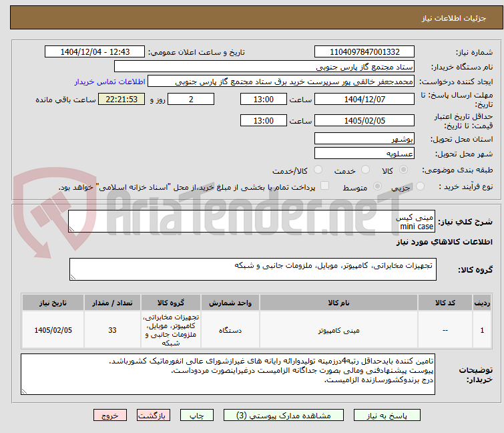Click the شرح کلی نیاز mini case textarea
504x433 pixels.
point(252,221)
